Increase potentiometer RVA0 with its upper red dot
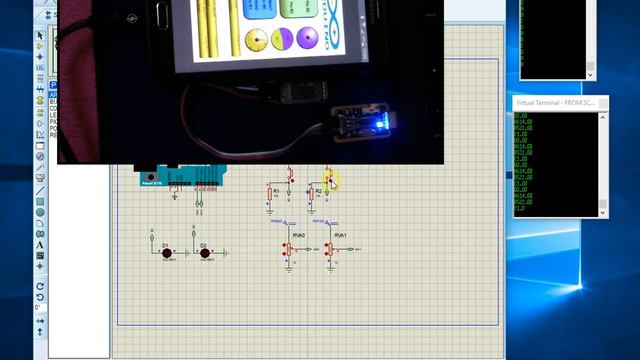640x360 pixels. coord(284,245)
